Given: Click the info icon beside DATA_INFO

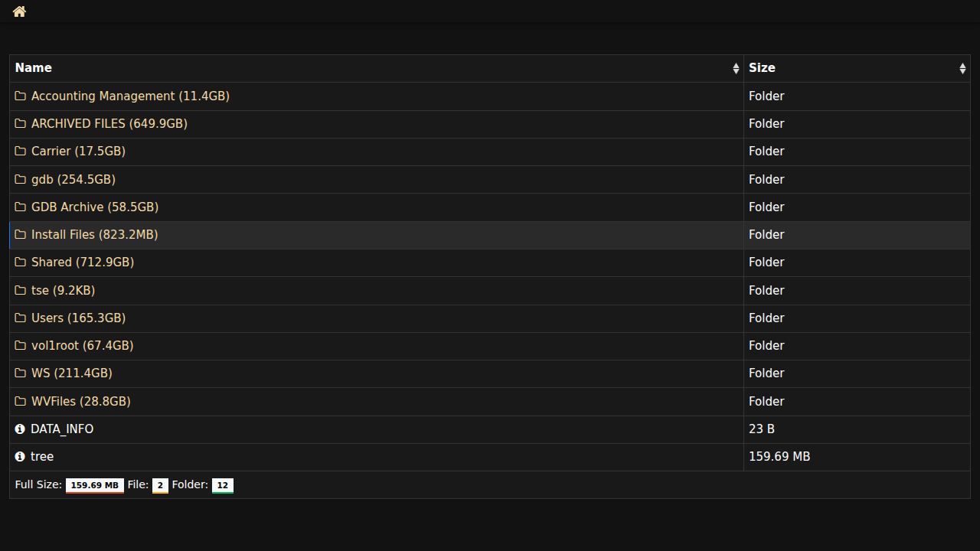Looking at the screenshot, I should [x=20, y=429].
